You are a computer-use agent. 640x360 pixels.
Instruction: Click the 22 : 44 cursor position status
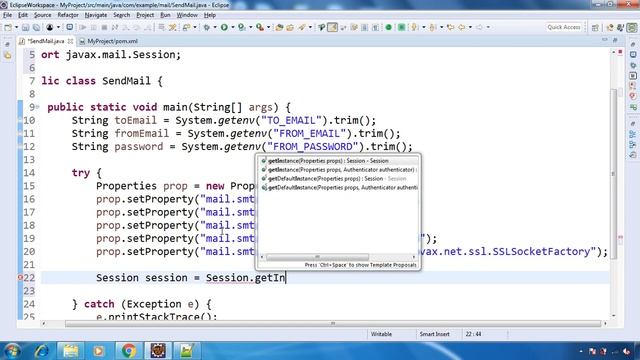click(x=473, y=334)
